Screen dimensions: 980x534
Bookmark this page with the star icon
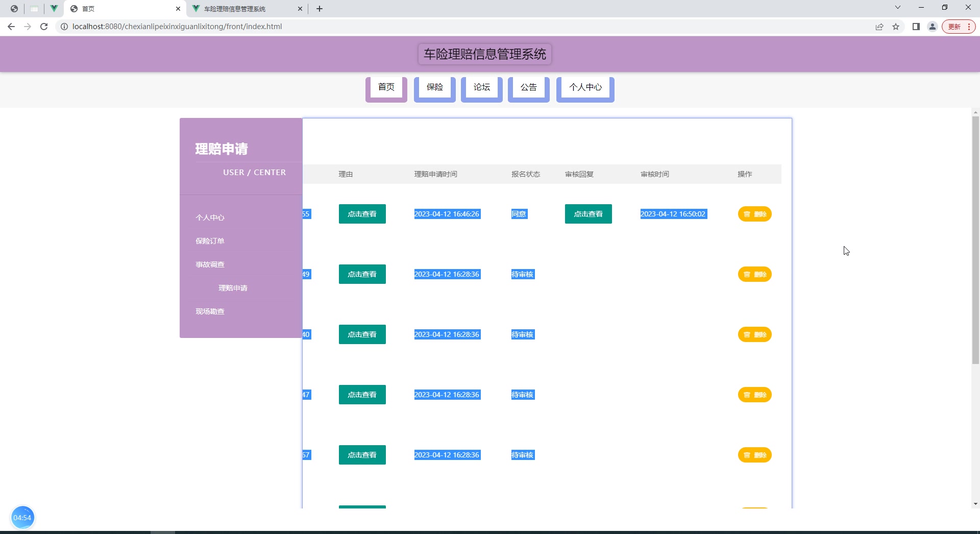point(896,27)
